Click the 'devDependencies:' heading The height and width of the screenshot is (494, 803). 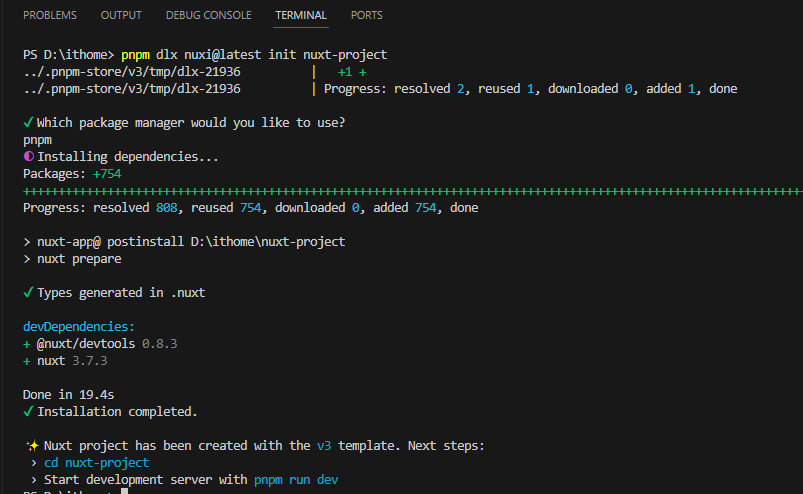[x=79, y=327]
